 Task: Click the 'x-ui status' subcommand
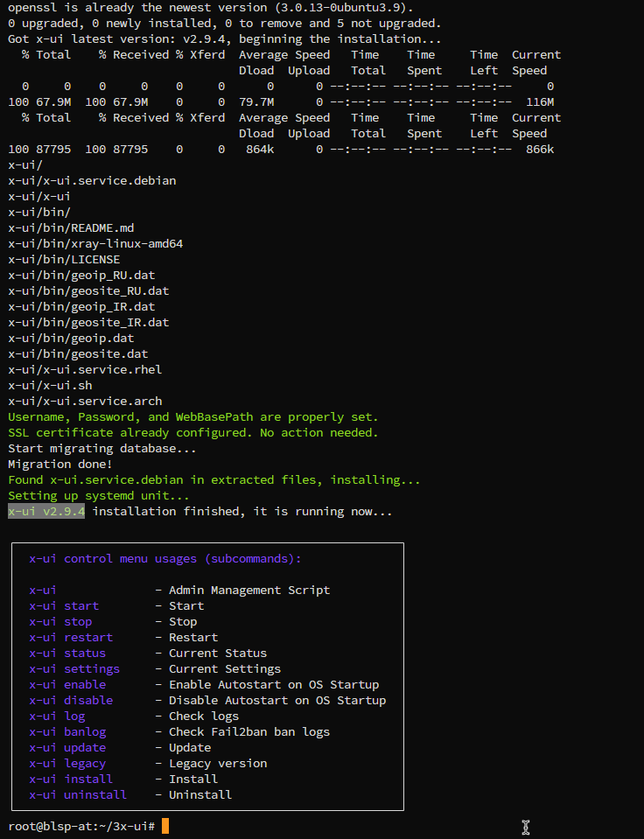click(67, 654)
